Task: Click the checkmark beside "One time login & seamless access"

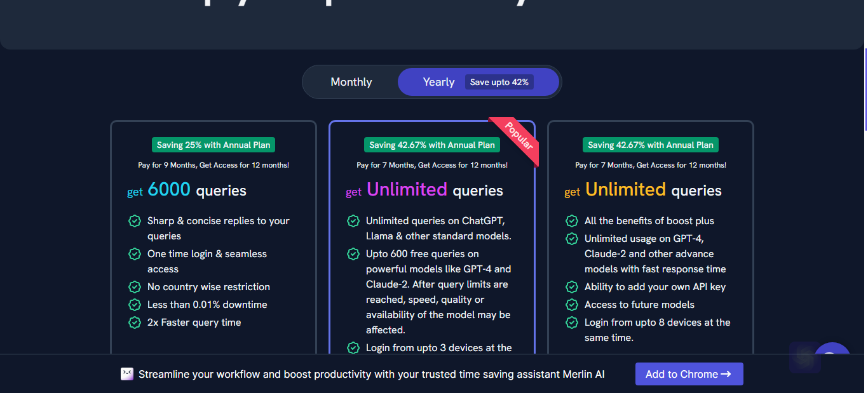Action: (x=135, y=254)
